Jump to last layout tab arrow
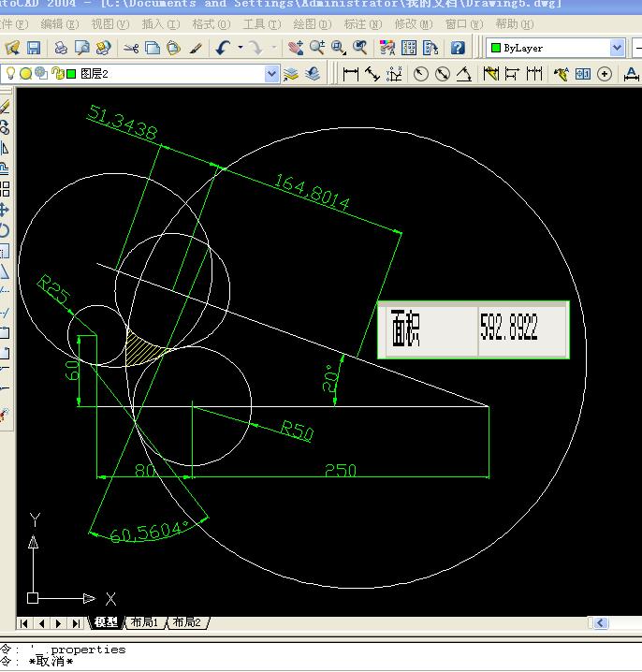The image size is (642, 672). (x=76, y=623)
